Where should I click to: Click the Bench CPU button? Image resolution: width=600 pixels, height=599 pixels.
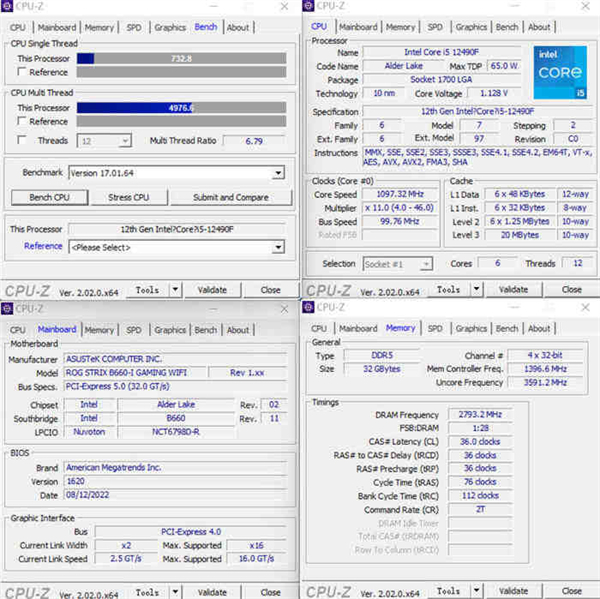[49, 197]
